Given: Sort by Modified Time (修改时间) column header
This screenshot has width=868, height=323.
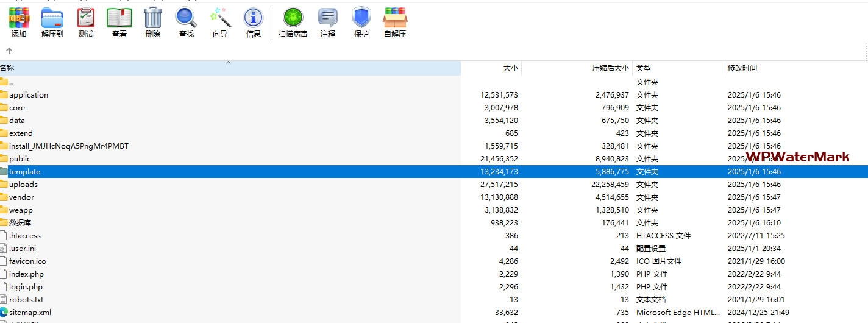Looking at the screenshot, I should tap(742, 68).
